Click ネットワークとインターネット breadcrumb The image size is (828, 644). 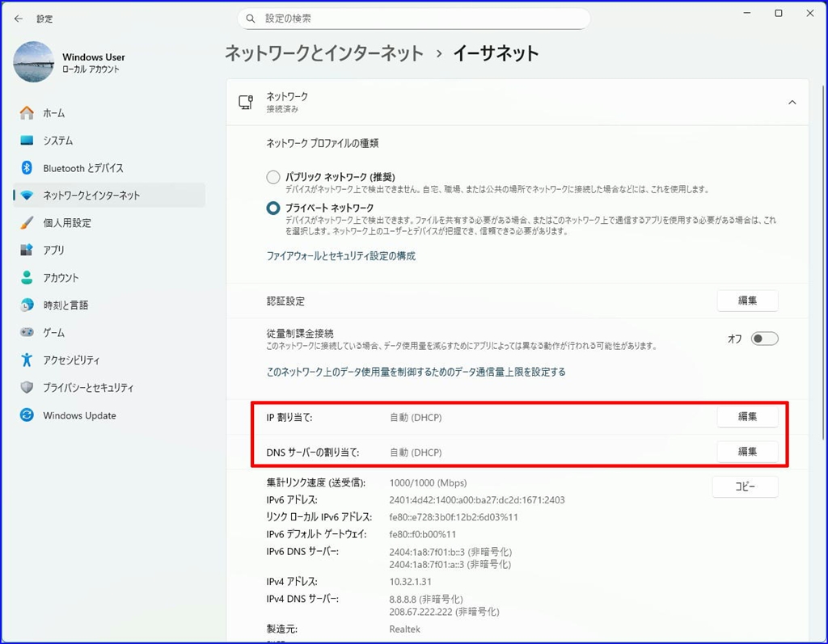point(324,53)
